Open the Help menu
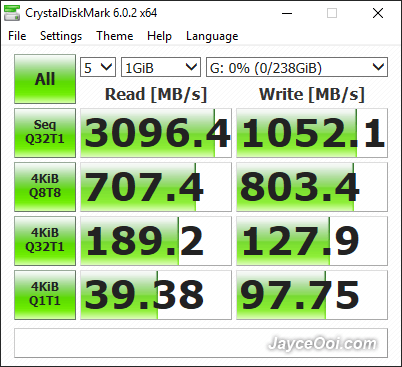This screenshot has height=367, width=402. pyautogui.click(x=159, y=36)
